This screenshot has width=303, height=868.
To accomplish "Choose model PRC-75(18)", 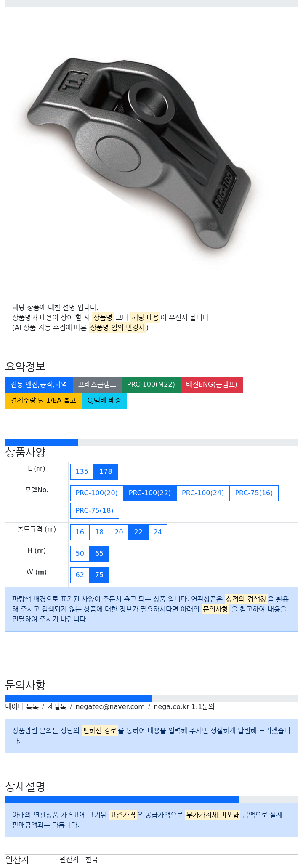I will click(95, 511).
